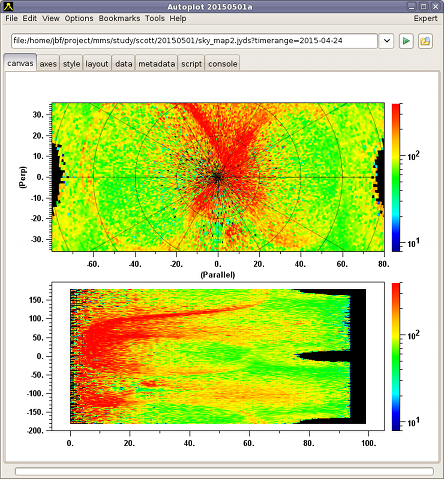444x479 pixels.
Task: Switch to the console tab
Action: pos(223,64)
